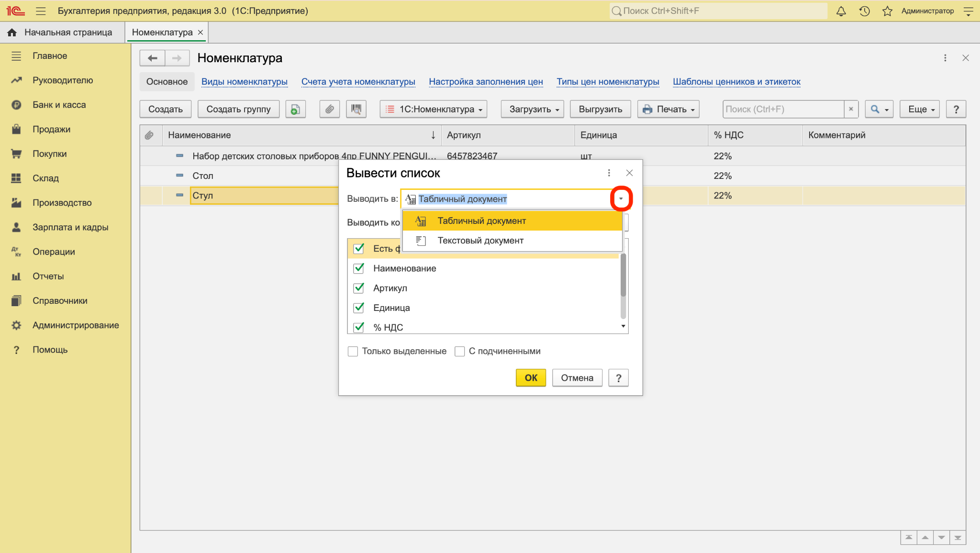
Task: Open Счета учета номенклатуры link
Action: tap(358, 82)
